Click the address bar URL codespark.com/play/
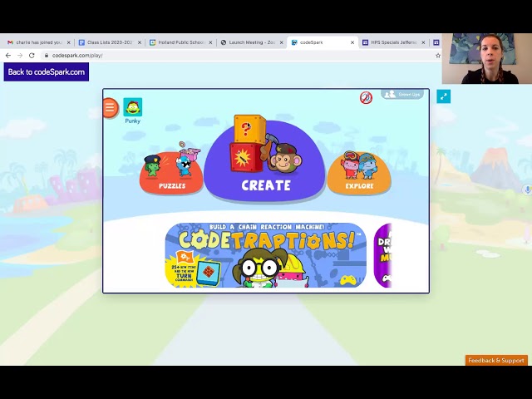 click(77, 56)
